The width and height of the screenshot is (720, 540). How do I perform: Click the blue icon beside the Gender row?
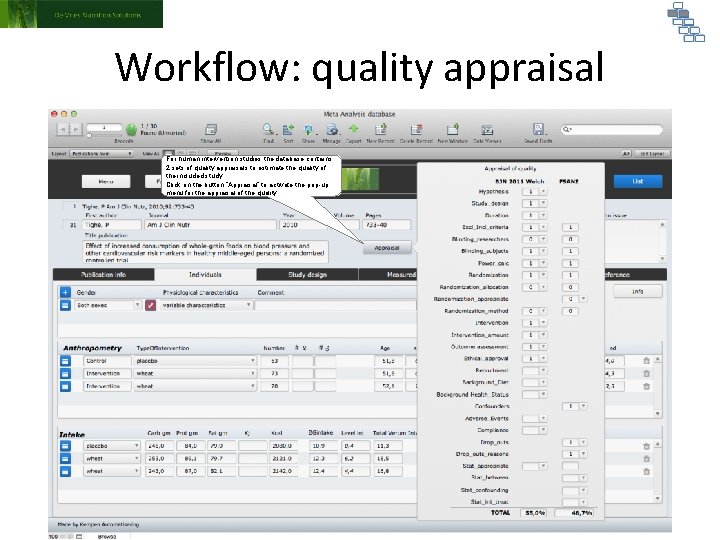tap(65, 305)
